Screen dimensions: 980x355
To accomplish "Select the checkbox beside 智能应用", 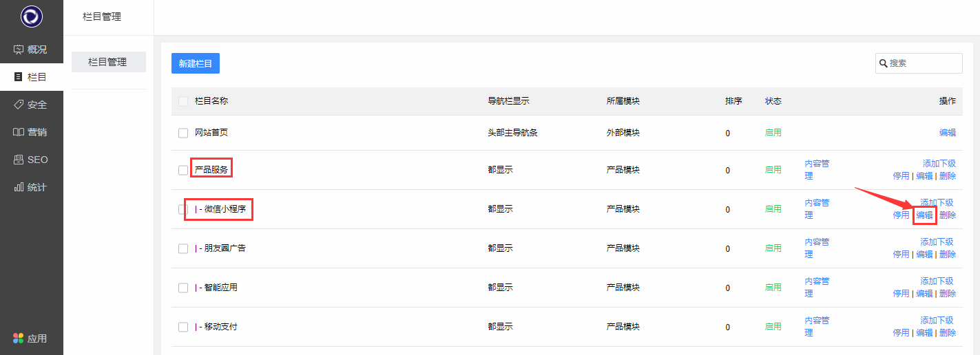I will pos(183,288).
